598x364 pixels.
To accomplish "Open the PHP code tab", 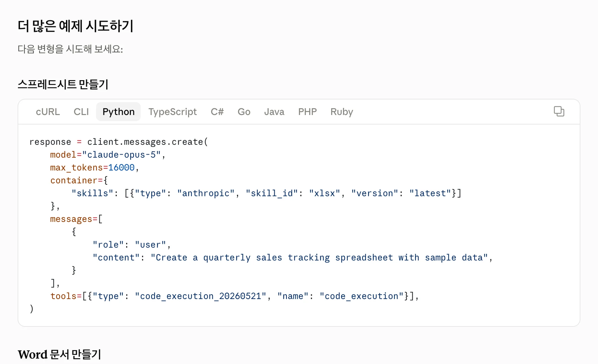I will tap(307, 112).
